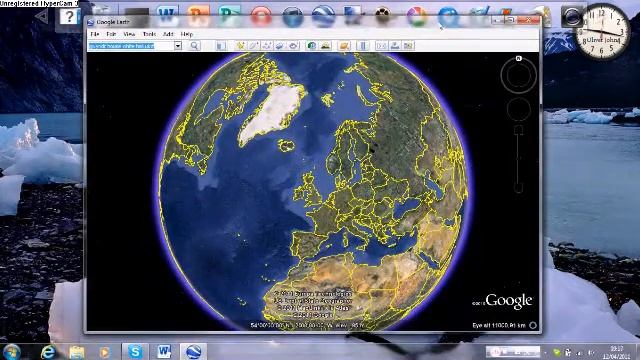Toggle sunlight across the landscape
The image size is (640, 360).
(x=325, y=46)
